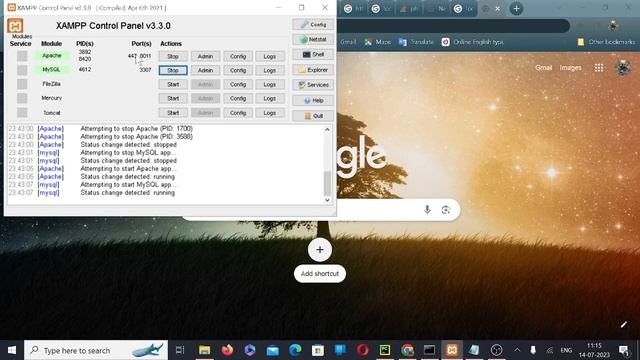Switch to the 'Ne' Chrome tab
Viewport: 640px width, 360px height.
click(436, 9)
